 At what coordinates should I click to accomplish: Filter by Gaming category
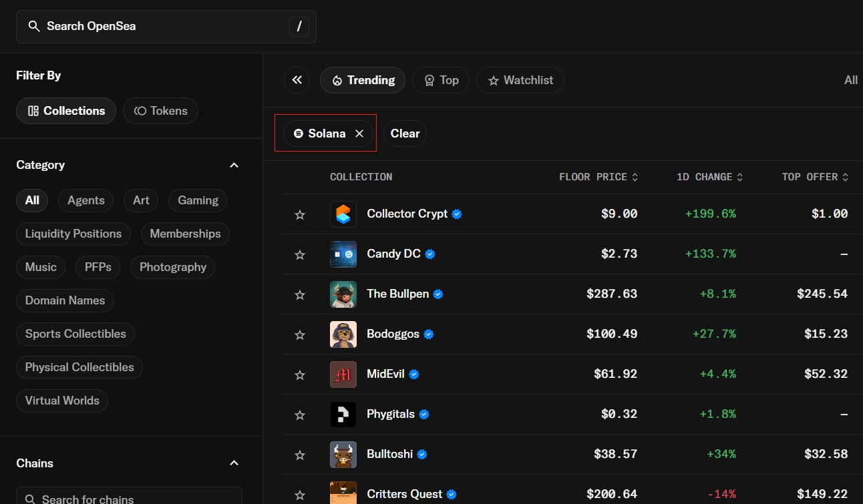click(x=198, y=200)
